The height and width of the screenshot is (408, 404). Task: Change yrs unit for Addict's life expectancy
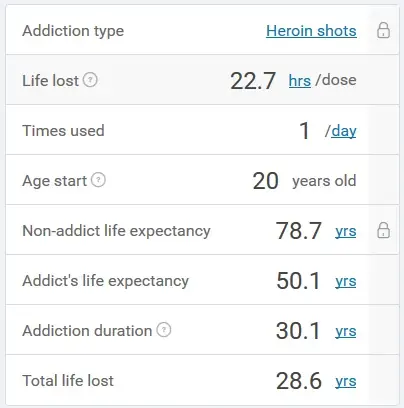pos(346,281)
